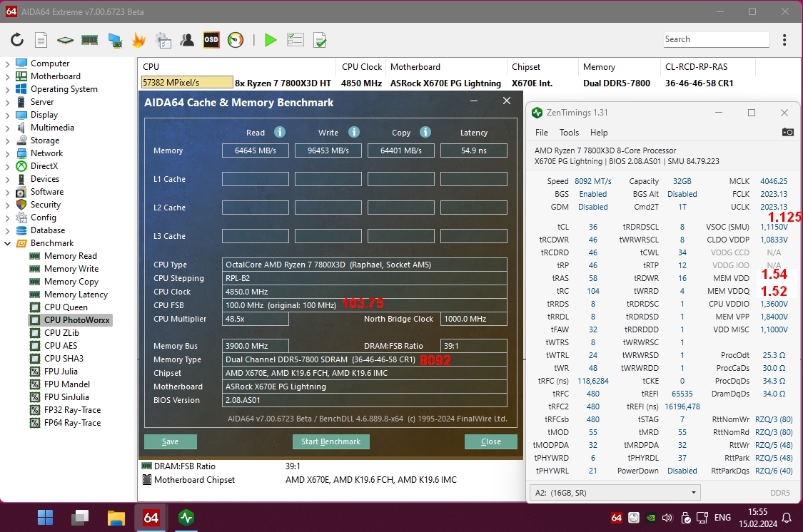Open the File menu in ZenTimings

[x=541, y=133]
